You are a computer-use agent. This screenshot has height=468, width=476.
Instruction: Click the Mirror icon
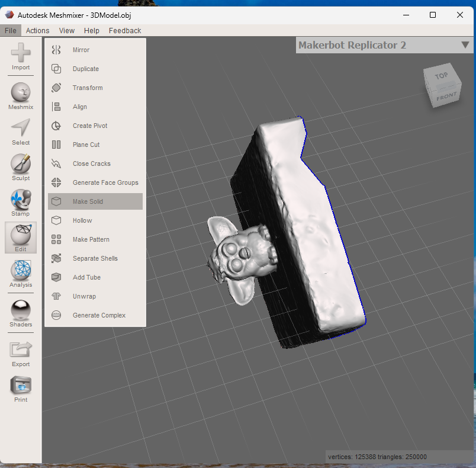[x=56, y=50]
